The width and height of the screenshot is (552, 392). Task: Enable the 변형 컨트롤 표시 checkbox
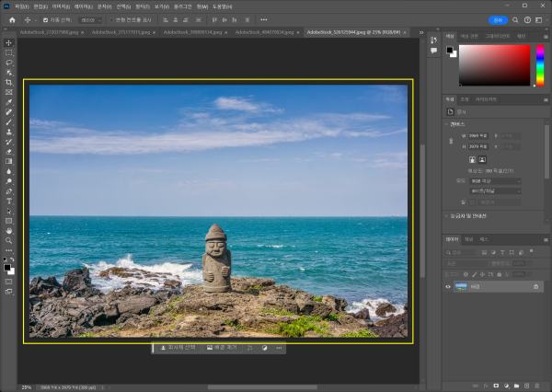tap(111, 19)
